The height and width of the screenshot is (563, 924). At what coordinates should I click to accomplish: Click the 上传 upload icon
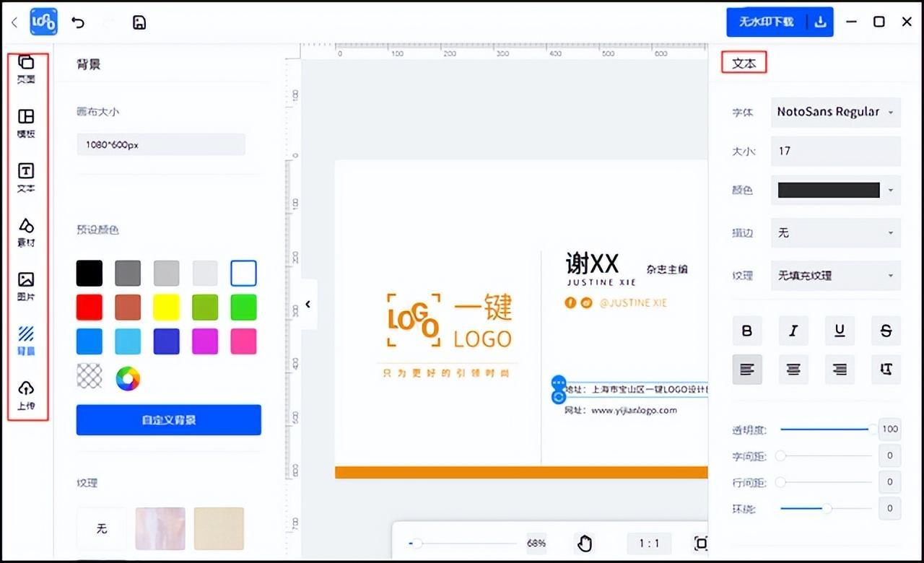click(26, 396)
